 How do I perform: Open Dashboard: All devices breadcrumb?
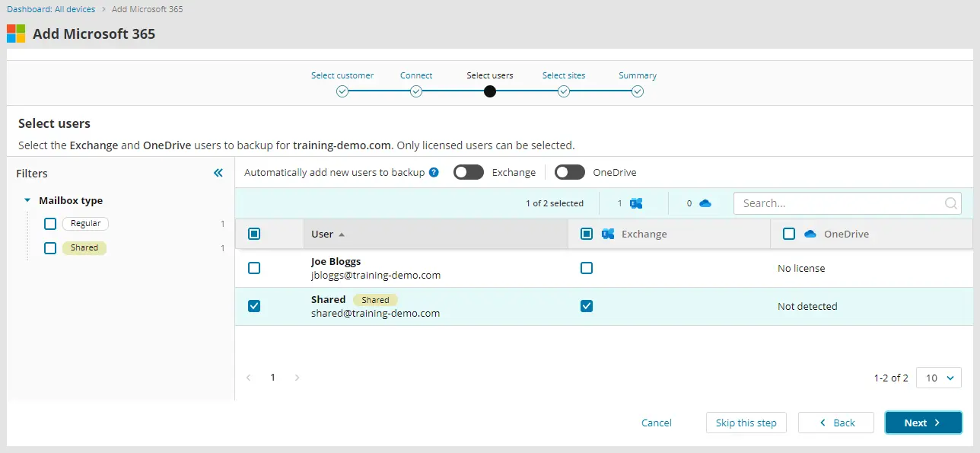point(51,9)
